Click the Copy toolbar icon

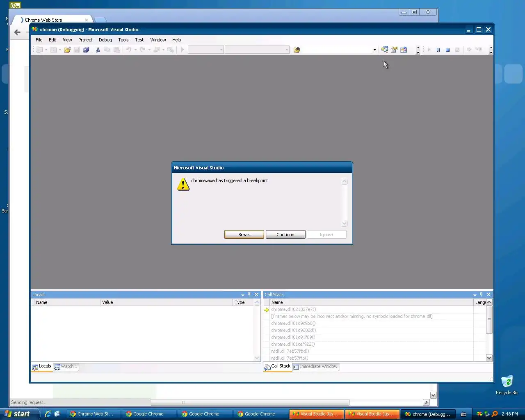tap(107, 50)
